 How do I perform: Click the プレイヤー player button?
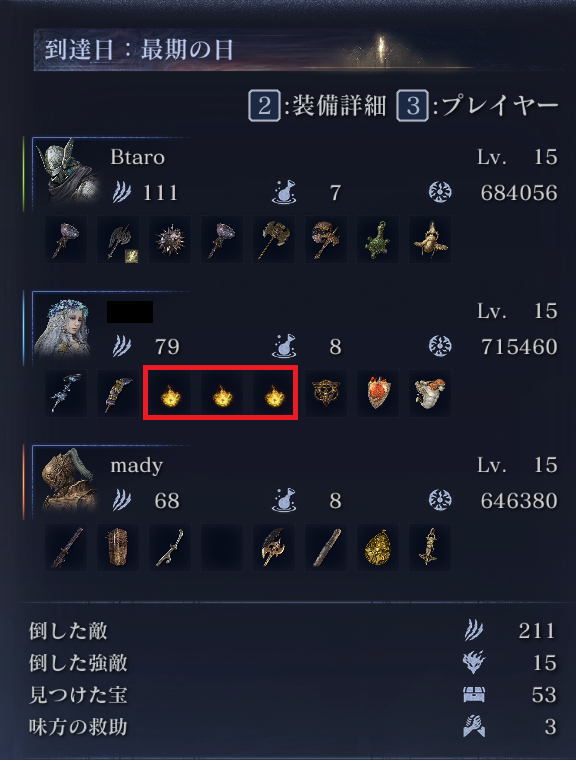coord(477,105)
